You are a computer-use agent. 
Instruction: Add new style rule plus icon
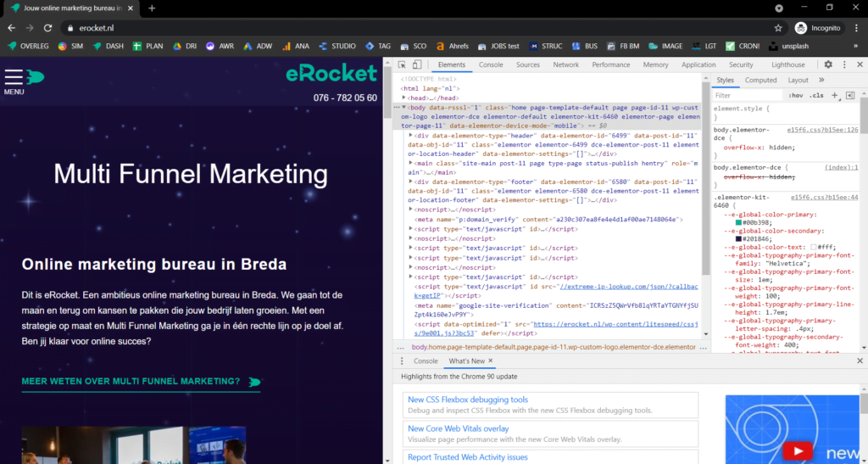[x=835, y=95]
